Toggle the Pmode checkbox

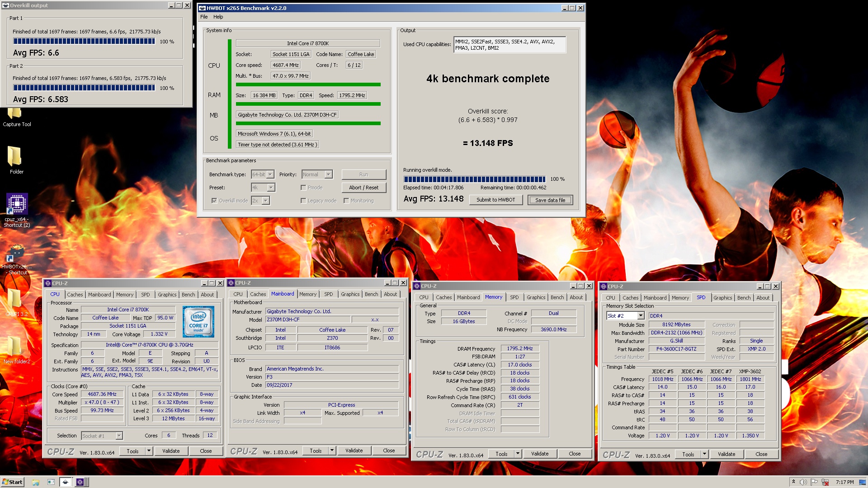(303, 188)
